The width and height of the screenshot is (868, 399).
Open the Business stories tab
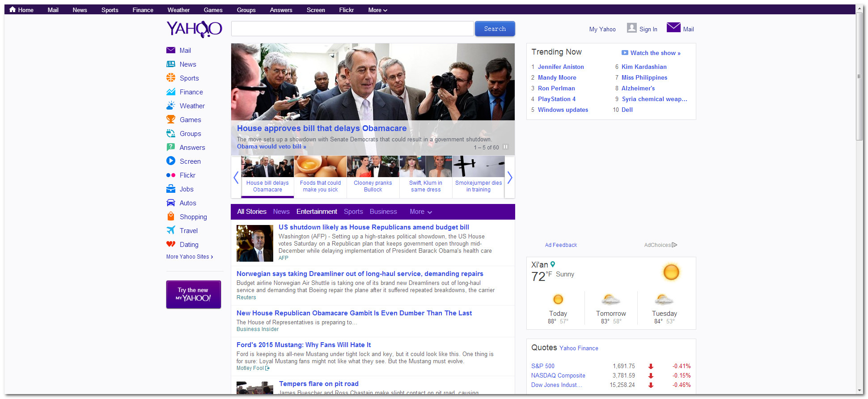(383, 212)
